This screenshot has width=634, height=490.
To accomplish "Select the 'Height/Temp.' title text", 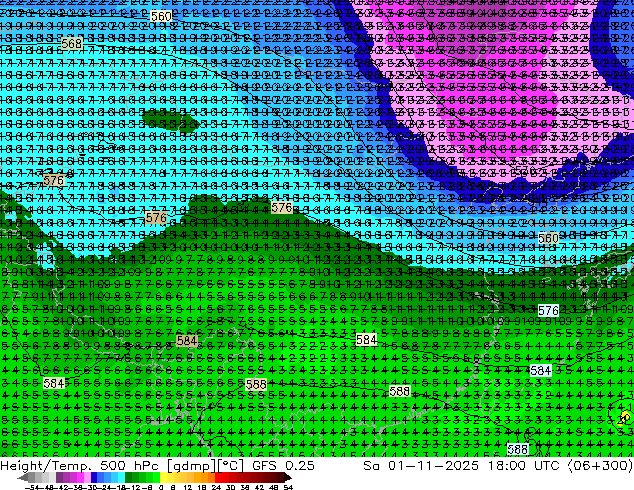I will click(47, 465).
